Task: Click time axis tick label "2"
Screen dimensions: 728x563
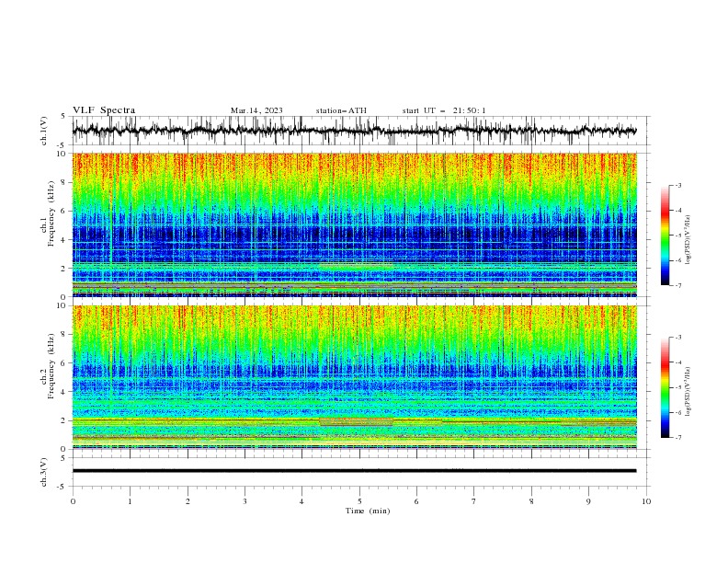Action: point(188,501)
